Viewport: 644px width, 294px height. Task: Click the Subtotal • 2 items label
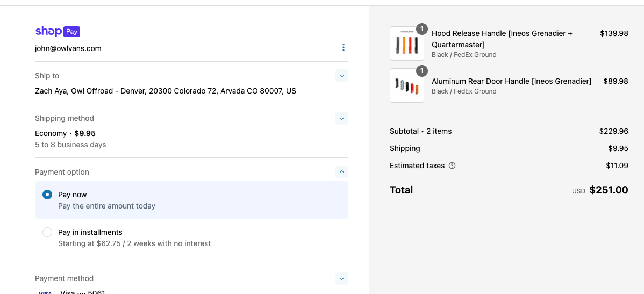click(x=420, y=131)
